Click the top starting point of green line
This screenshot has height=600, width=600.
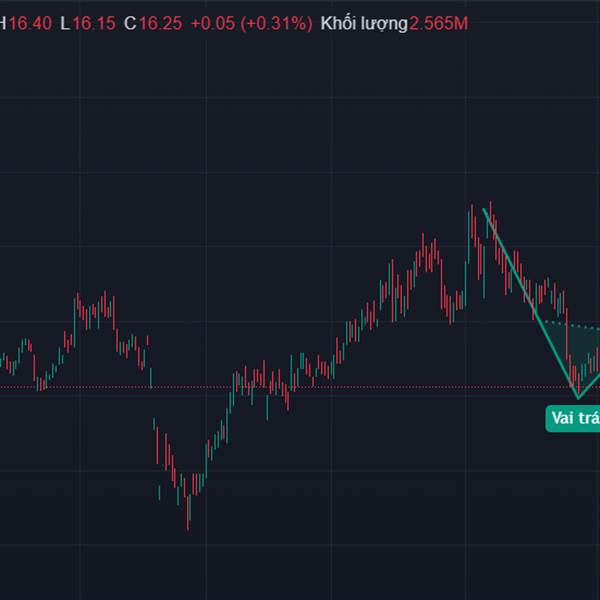[x=484, y=209]
